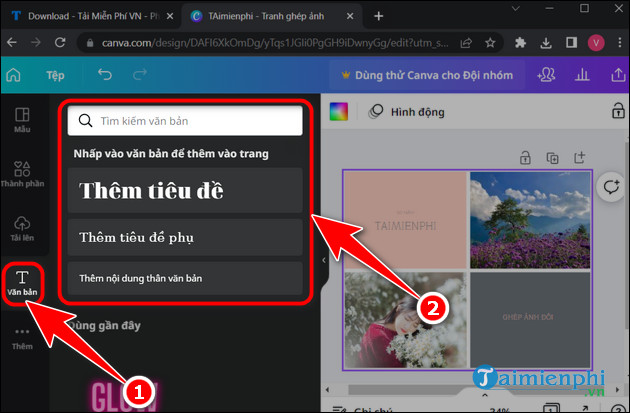Lock the page via icon above canvas
Viewport: 630px width, 413px height.
pos(525,158)
